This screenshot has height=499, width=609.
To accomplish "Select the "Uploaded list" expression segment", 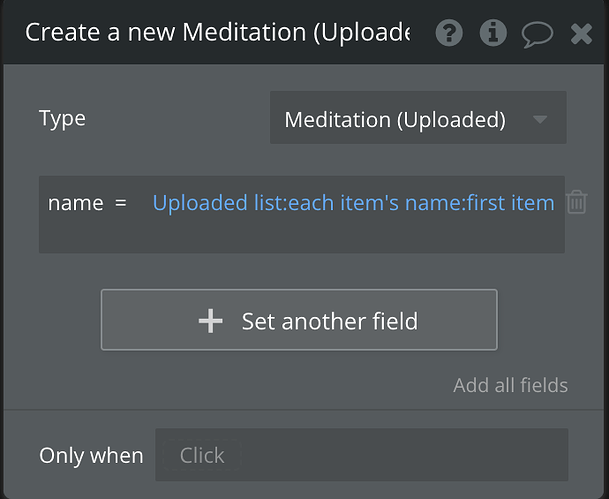I will (217, 203).
